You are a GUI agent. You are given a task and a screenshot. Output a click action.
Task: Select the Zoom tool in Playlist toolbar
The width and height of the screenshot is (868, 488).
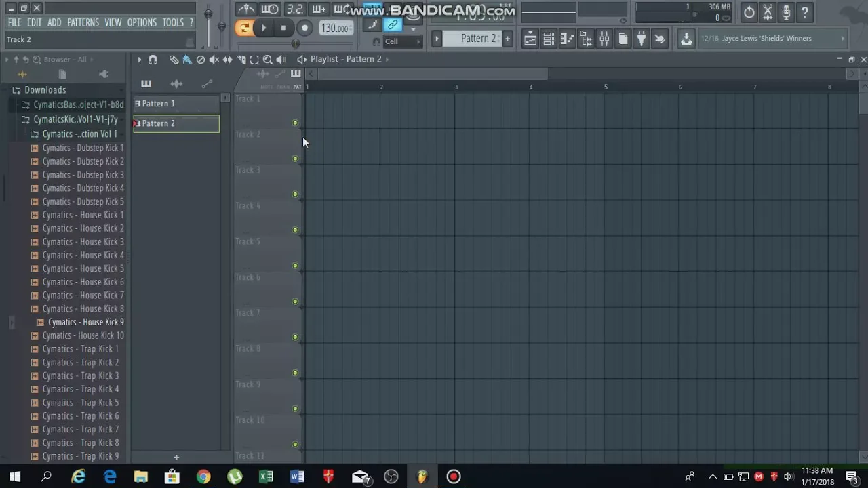268,60
